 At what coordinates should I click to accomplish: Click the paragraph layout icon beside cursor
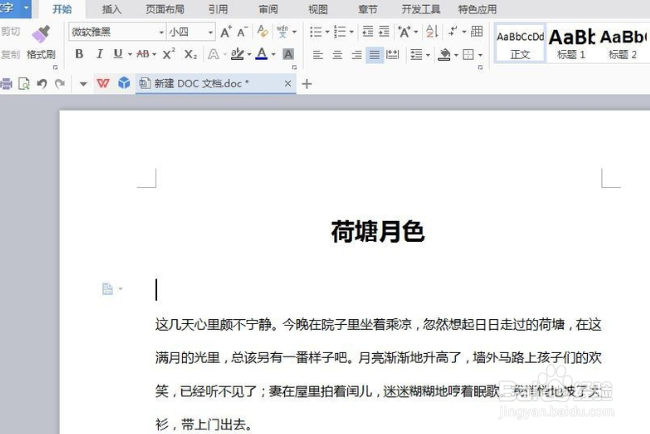107,289
